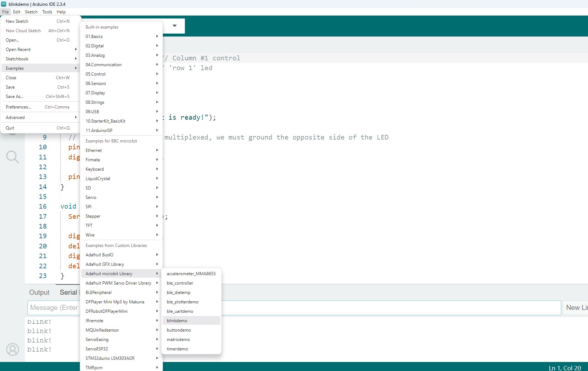Open BLEPeripheral examples
588x371 pixels.
pyautogui.click(x=121, y=293)
